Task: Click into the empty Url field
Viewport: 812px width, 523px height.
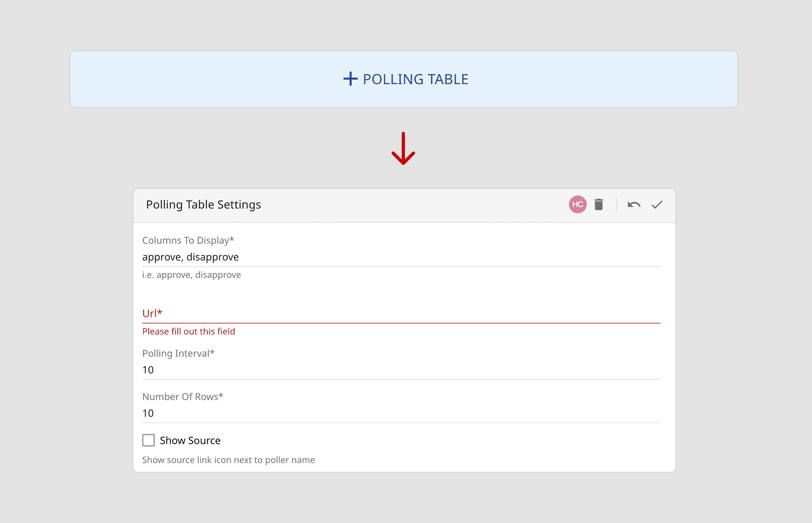Action: 401,314
